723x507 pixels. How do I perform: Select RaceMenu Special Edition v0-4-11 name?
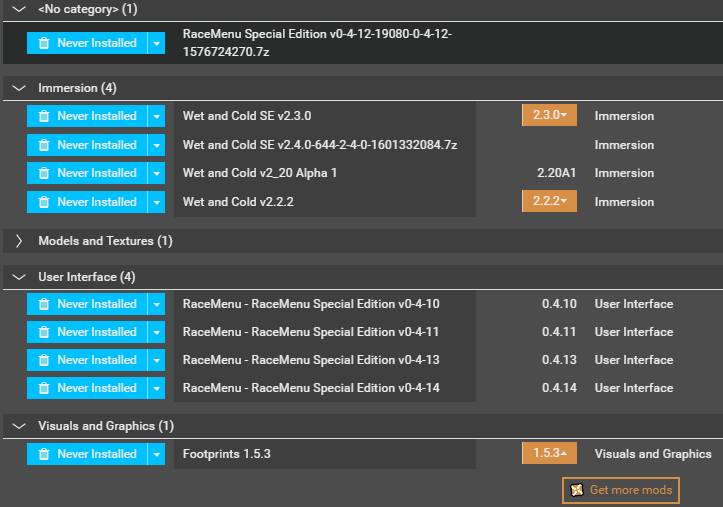coord(311,332)
